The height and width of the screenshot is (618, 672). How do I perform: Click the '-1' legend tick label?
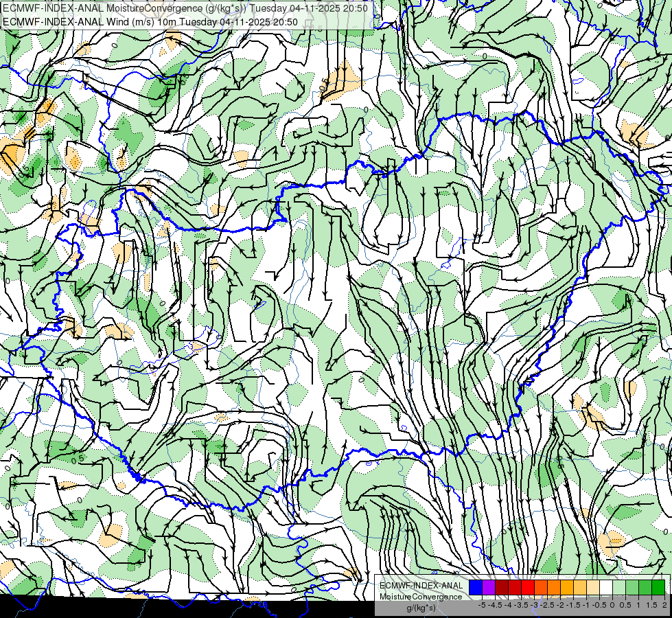[x=586, y=605]
